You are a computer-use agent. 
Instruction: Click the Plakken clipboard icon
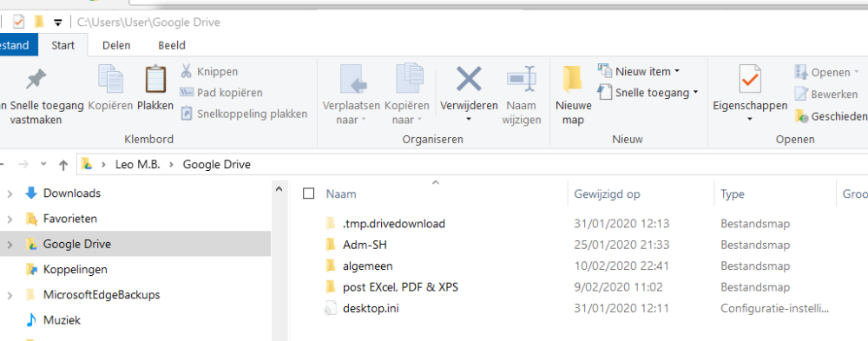[155, 79]
